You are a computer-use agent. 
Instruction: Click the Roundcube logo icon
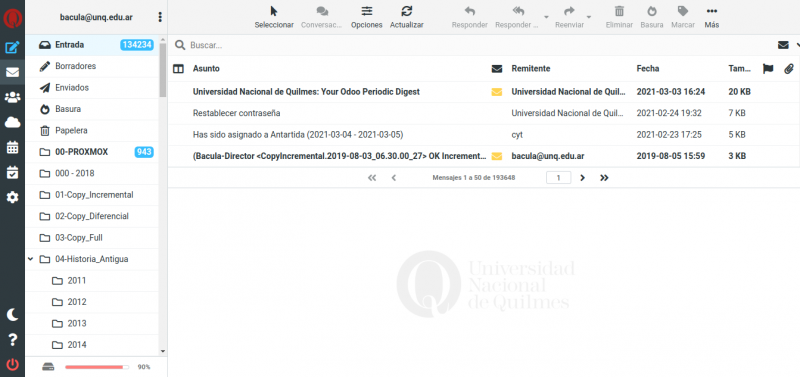[12, 17]
